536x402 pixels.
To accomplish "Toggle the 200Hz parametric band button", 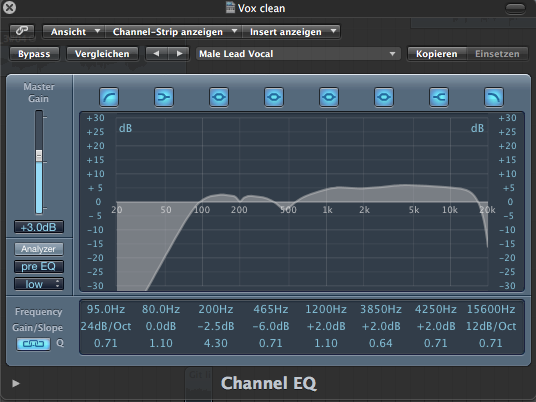I will [219, 97].
